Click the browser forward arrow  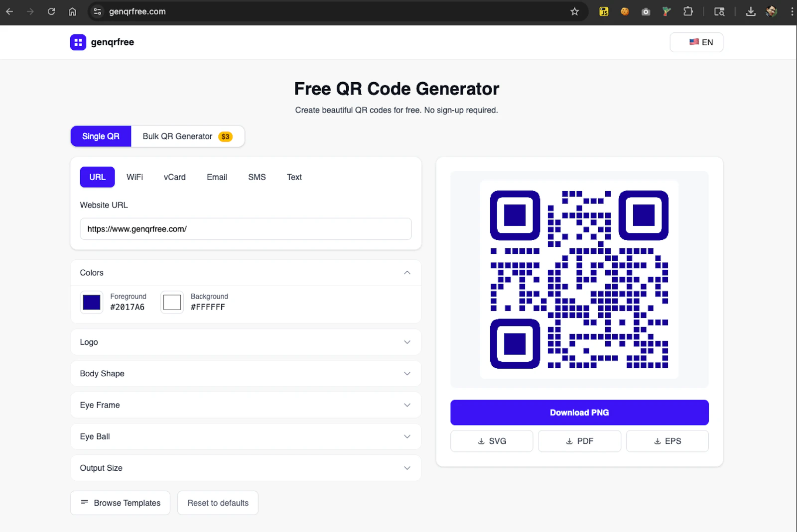(30, 11)
